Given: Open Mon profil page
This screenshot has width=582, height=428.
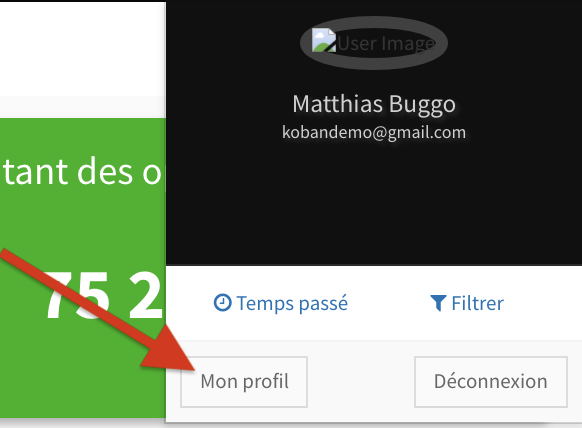Looking at the screenshot, I should tap(244, 382).
